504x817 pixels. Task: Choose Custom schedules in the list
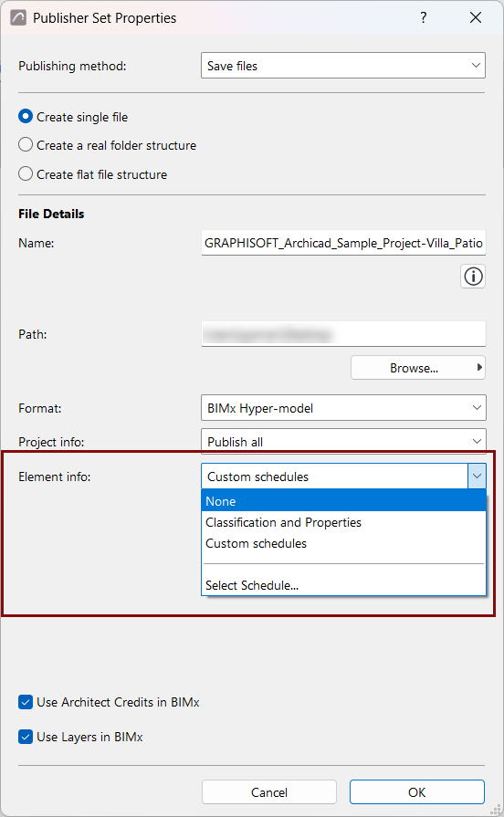343,543
